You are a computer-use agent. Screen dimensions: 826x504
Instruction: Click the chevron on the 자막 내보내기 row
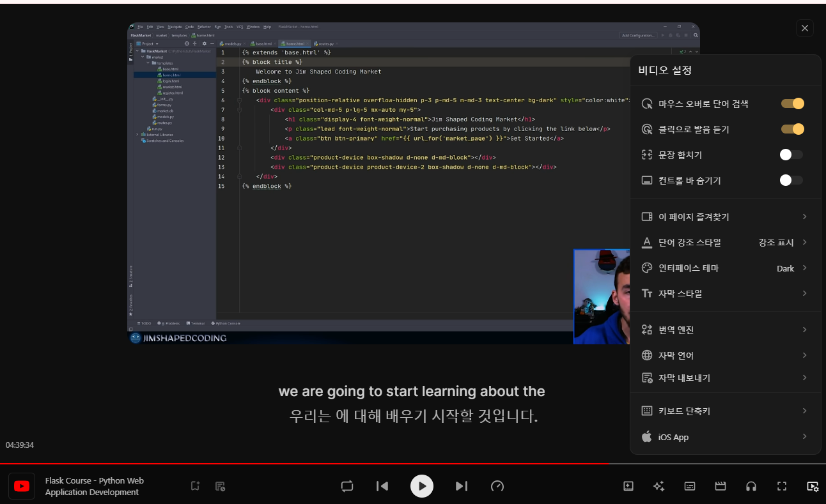(804, 378)
